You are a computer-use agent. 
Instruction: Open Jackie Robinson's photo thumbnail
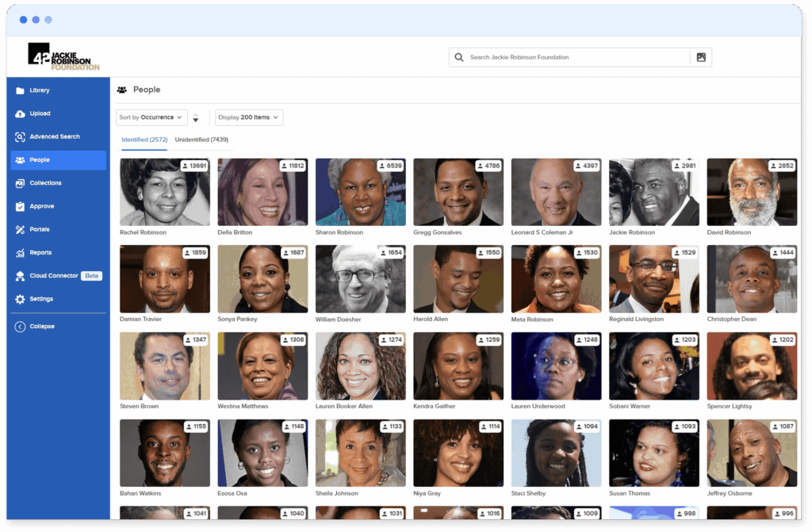coord(654,192)
